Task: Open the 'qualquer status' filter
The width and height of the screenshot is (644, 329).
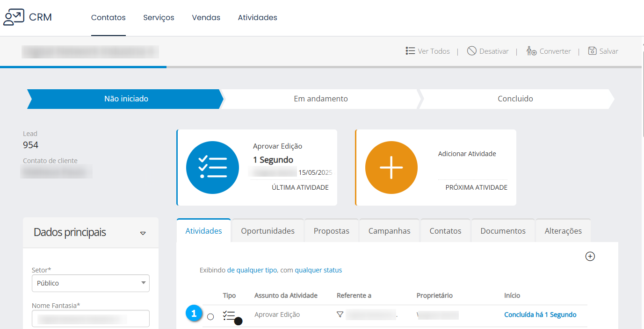Action: [318, 270]
